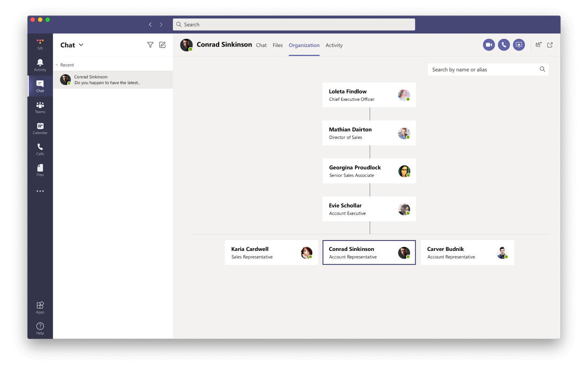Open the chat filter icon
The width and height of the screenshot is (588, 368).
pyautogui.click(x=150, y=45)
